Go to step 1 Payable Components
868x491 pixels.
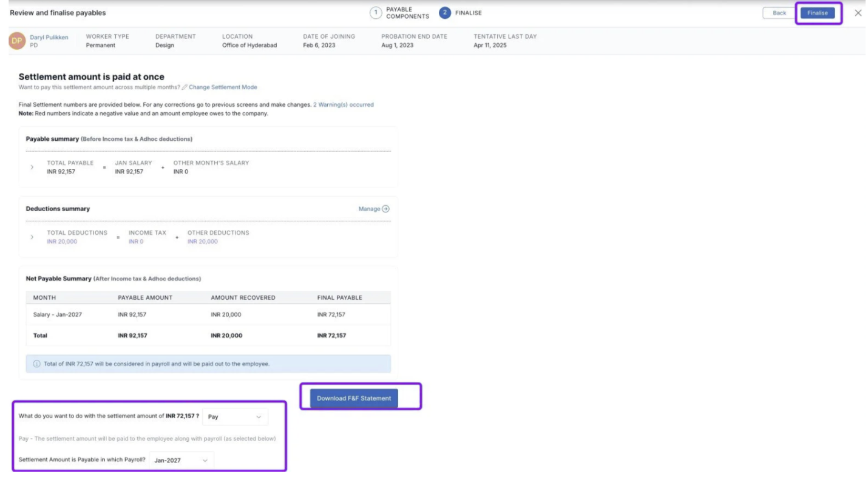[376, 13]
